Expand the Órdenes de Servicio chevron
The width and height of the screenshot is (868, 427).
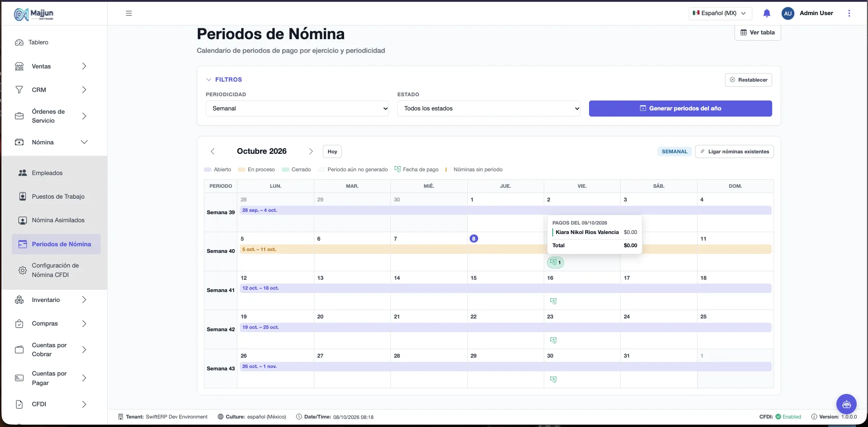click(84, 116)
